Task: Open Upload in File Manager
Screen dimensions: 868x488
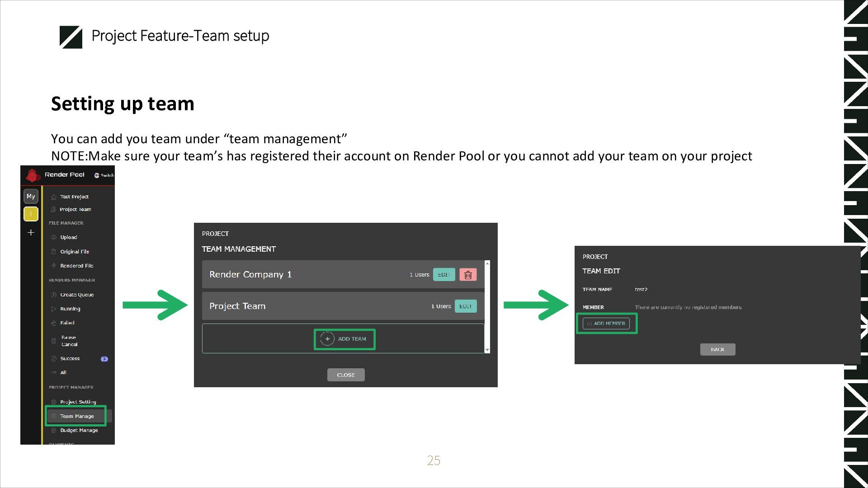Action: click(68, 237)
